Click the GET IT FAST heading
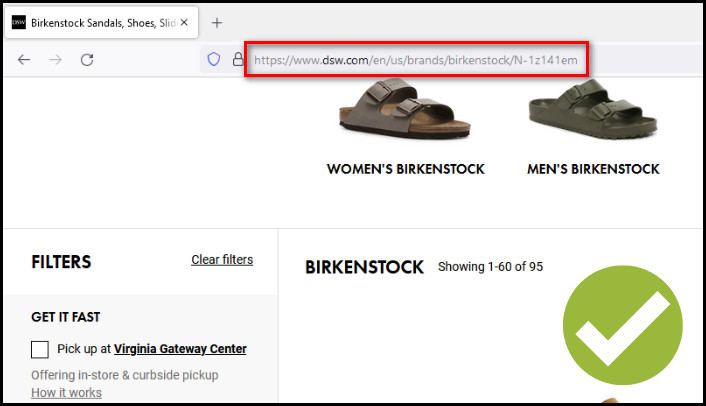Screen dimensions: 706x406 [x=66, y=317]
